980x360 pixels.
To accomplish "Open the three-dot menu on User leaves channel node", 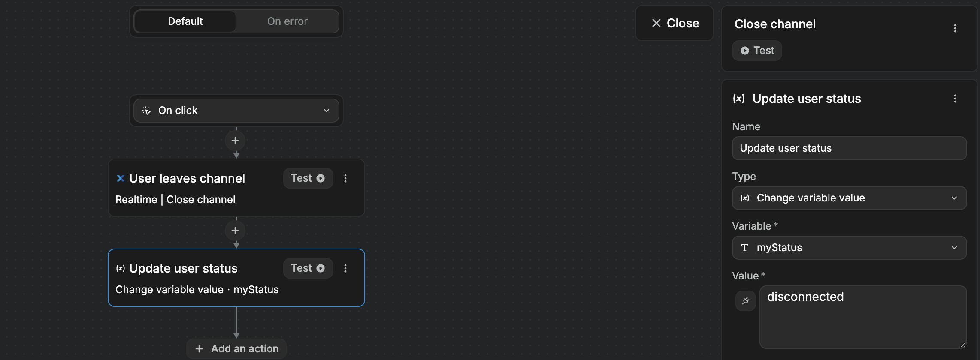I will coord(345,178).
